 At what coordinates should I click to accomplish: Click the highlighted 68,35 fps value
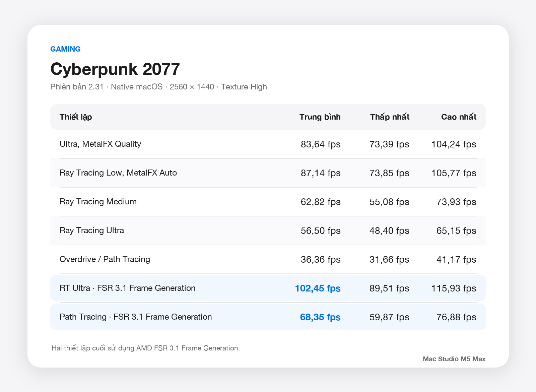click(x=320, y=317)
